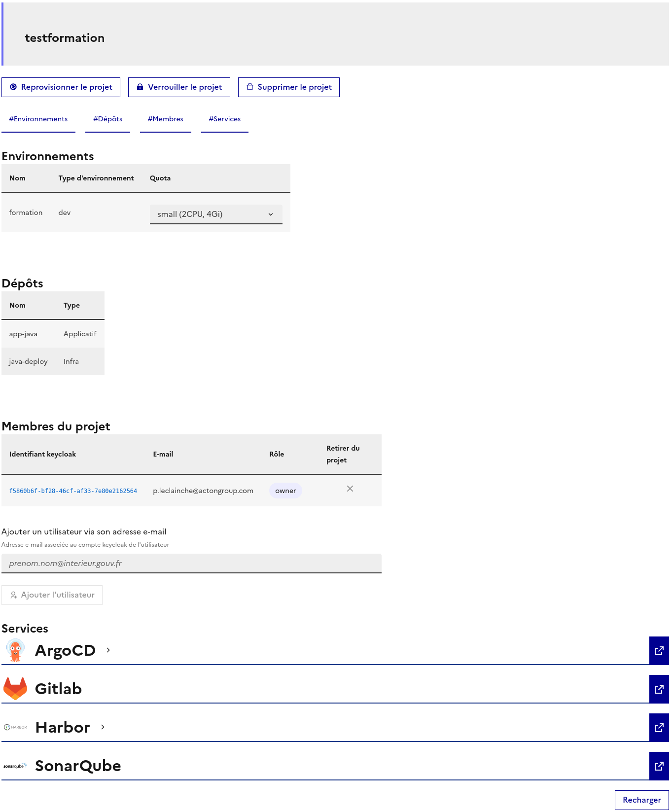Switch to the #Membres tab
The height and width of the screenshot is (812, 672).
(166, 119)
